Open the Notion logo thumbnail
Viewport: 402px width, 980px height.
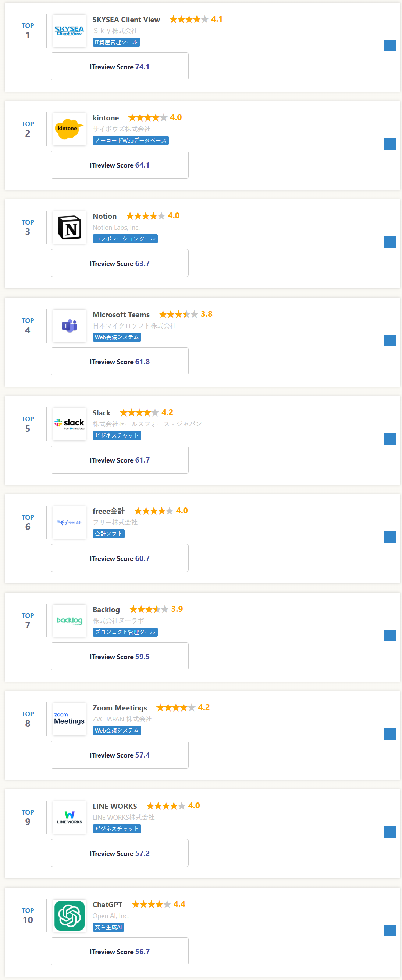(x=69, y=228)
